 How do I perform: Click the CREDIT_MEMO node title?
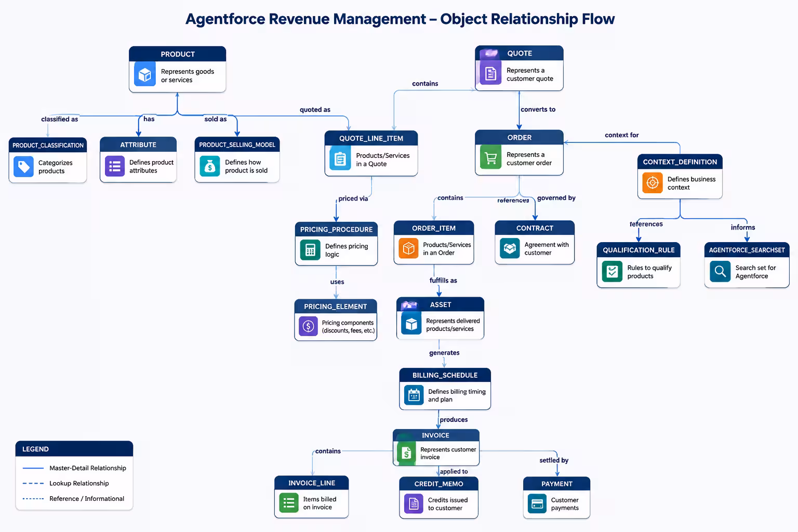pos(438,484)
